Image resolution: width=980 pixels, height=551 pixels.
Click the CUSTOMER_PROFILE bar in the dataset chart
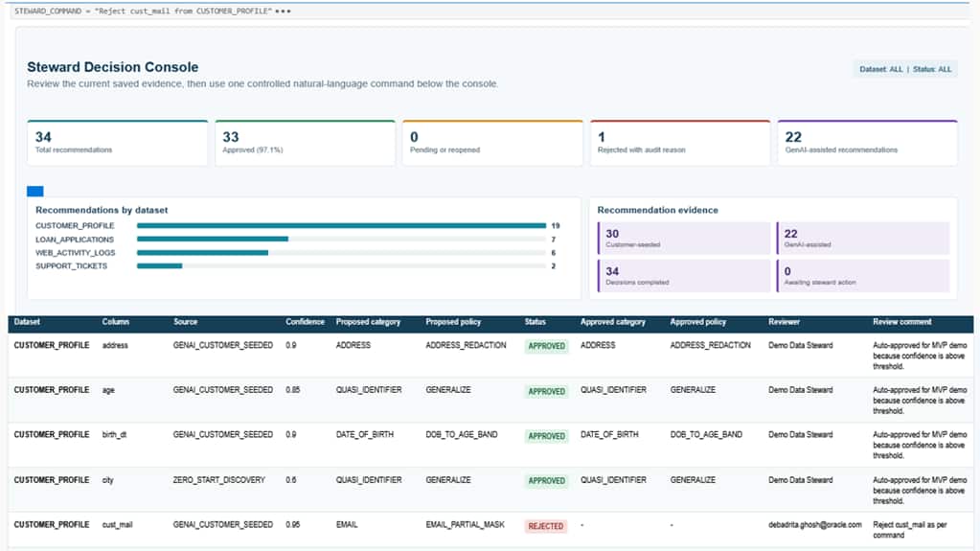click(x=341, y=226)
